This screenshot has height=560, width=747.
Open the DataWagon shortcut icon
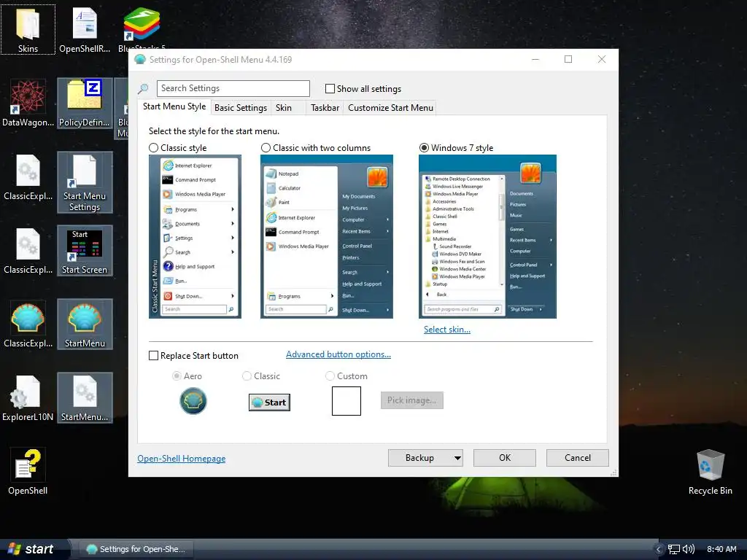click(x=28, y=104)
